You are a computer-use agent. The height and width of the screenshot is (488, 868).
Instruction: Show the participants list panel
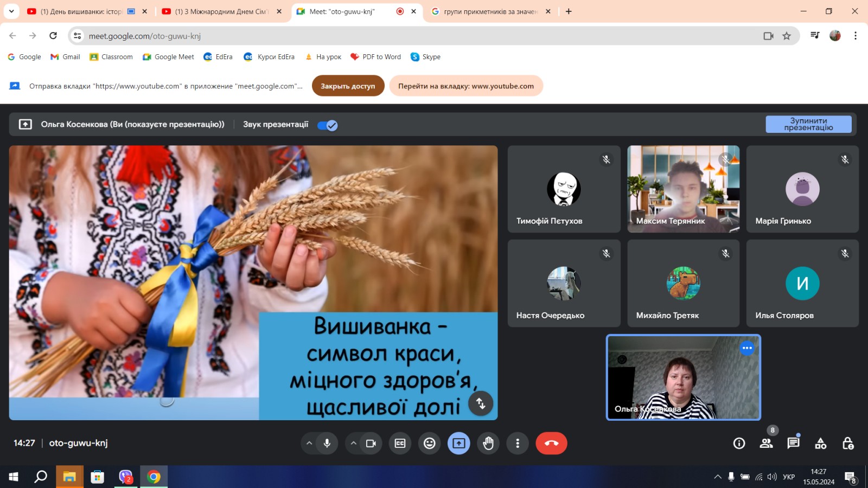pos(766,444)
